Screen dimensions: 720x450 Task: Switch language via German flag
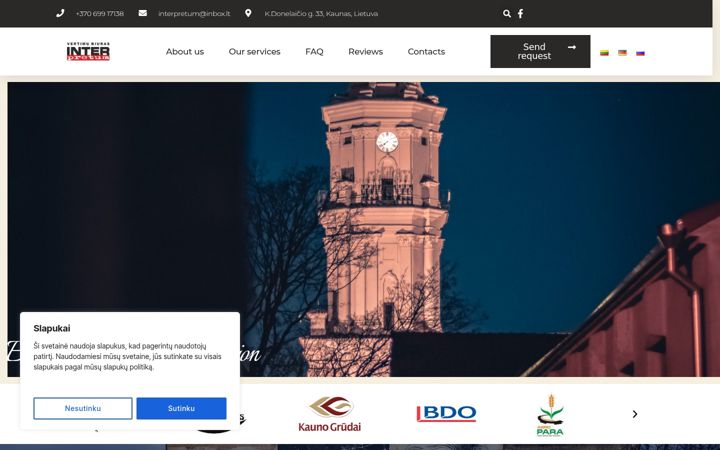coord(622,53)
